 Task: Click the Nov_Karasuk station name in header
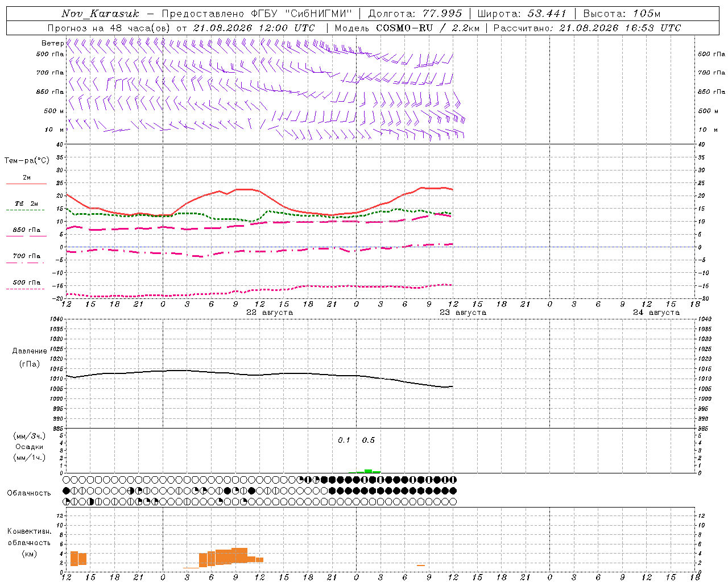(x=100, y=14)
